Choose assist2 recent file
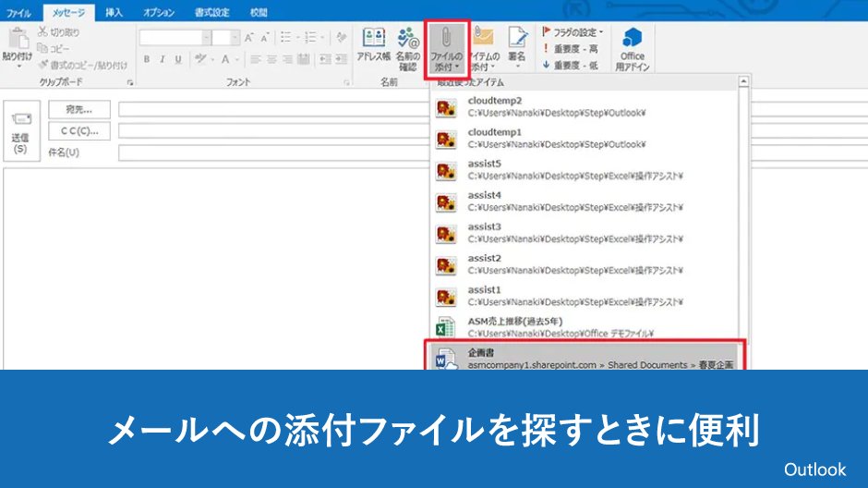 pos(584,264)
